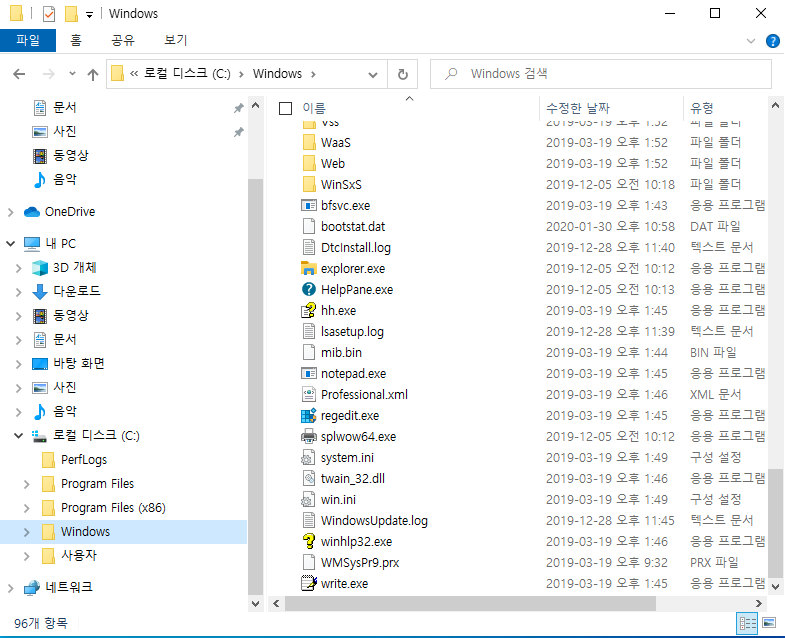Expand 네트워크 tree node

pos(11,588)
